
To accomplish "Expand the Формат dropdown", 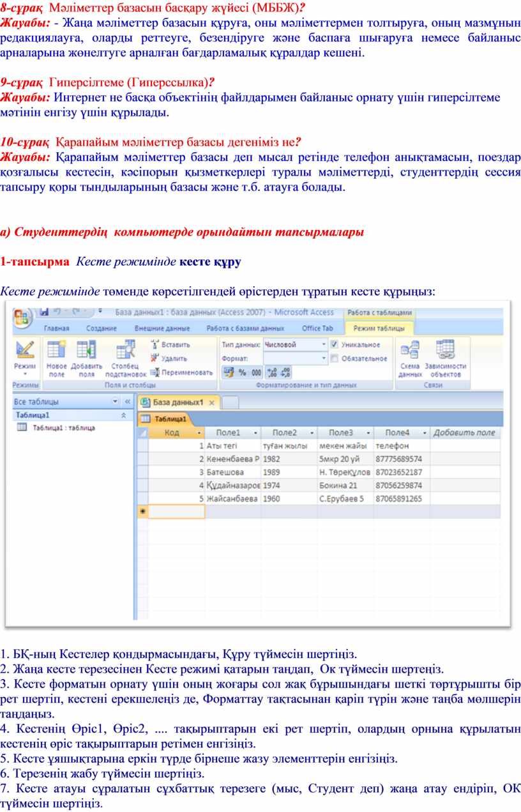I will (x=324, y=358).
